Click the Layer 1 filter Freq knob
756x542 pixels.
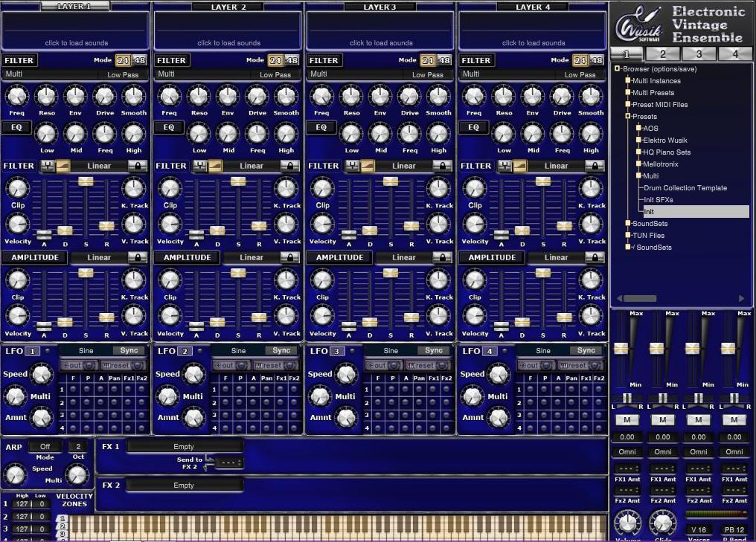(17, 97)
